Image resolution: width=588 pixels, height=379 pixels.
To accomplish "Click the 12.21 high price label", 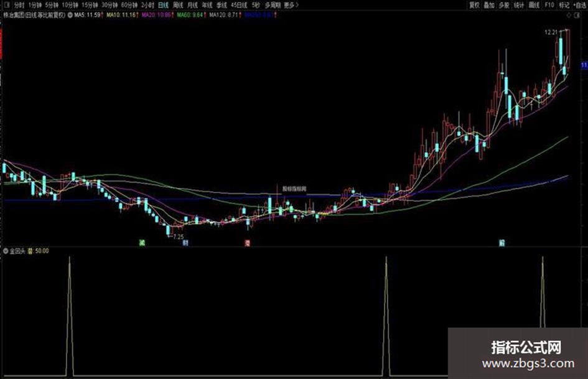I will pyautogui.click(x=551, y=32).
